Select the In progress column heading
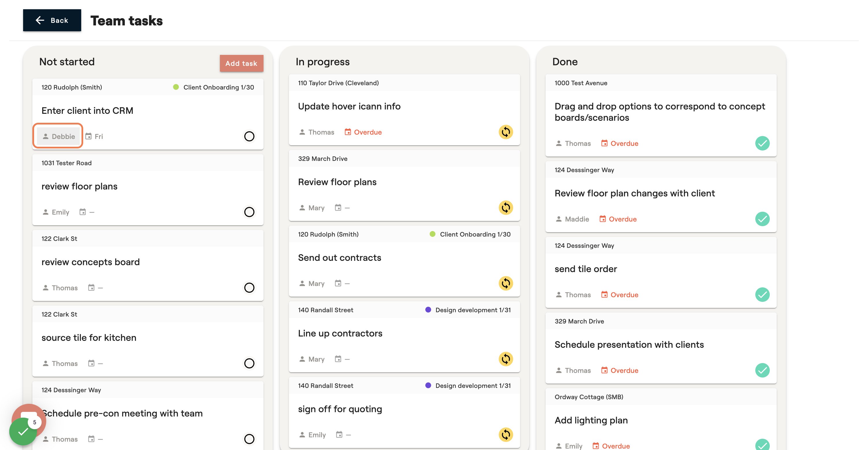This screenshot has height=450, width=868. point(322,62)
